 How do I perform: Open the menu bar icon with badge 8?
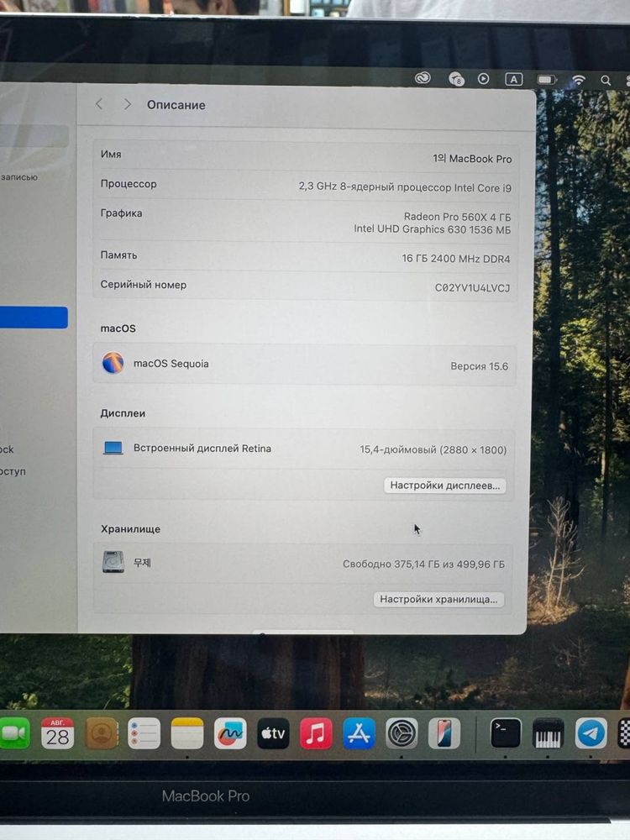click(x=456, y=79)
